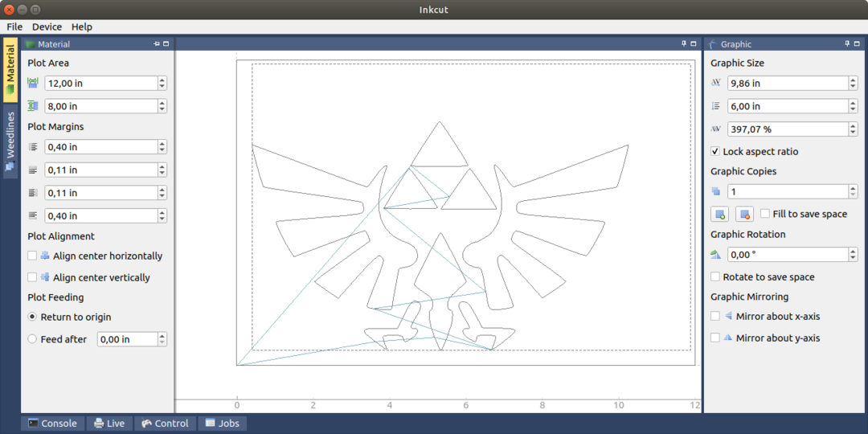Screen dimensions: 868x434
Task: Click the Align center horizontally icon
Action: click(45, 256)
